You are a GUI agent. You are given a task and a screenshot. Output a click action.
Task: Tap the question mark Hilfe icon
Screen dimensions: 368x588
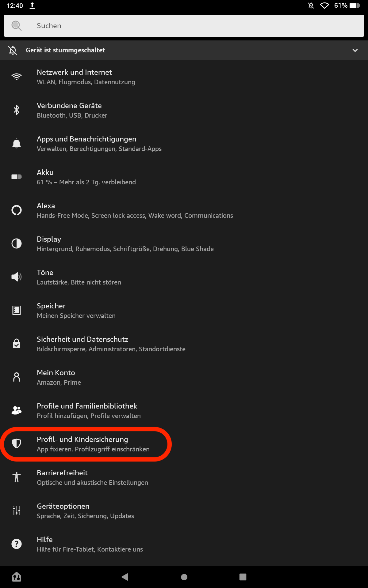coord(17,544)
